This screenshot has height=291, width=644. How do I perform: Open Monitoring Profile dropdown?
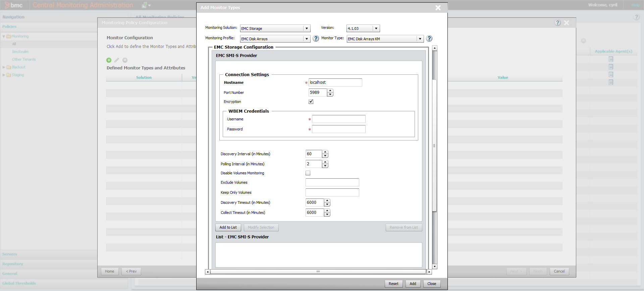point(307,39)
